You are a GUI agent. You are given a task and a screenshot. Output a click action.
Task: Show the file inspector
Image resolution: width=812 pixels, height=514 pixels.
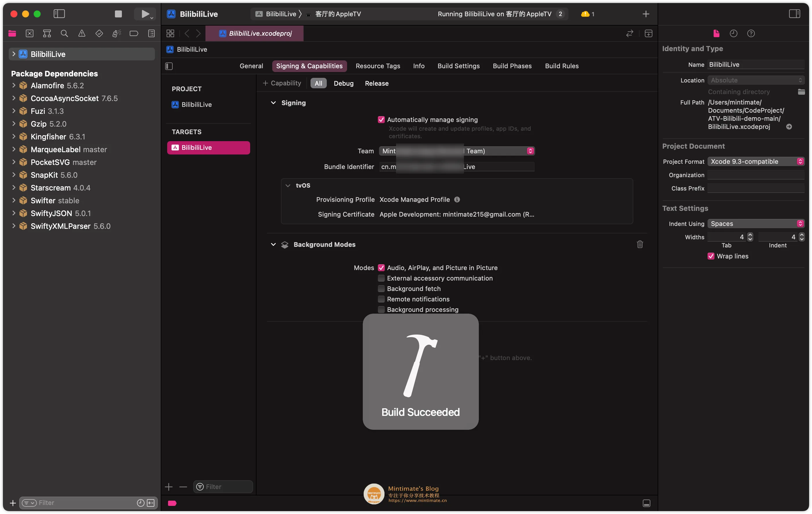point(716,33)
